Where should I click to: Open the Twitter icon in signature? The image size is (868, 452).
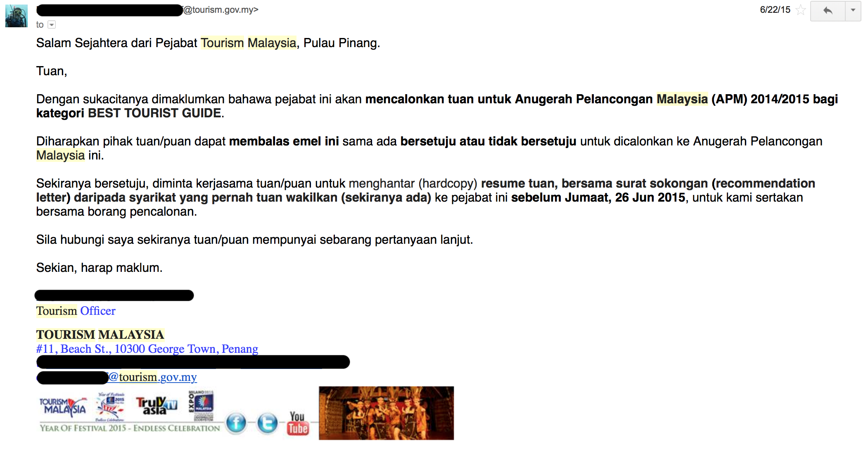267,423
